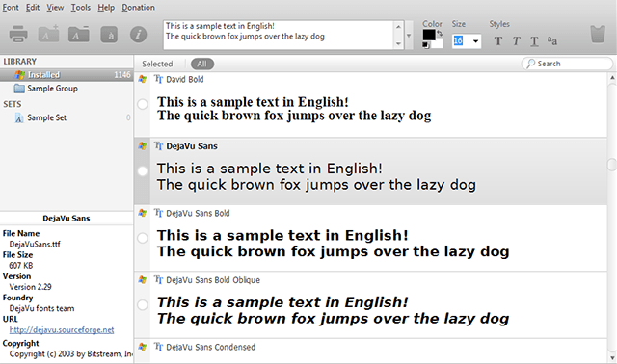617x364 pixels.
Task: Apply the bold style T icon
Action: (x=498, y=40)
